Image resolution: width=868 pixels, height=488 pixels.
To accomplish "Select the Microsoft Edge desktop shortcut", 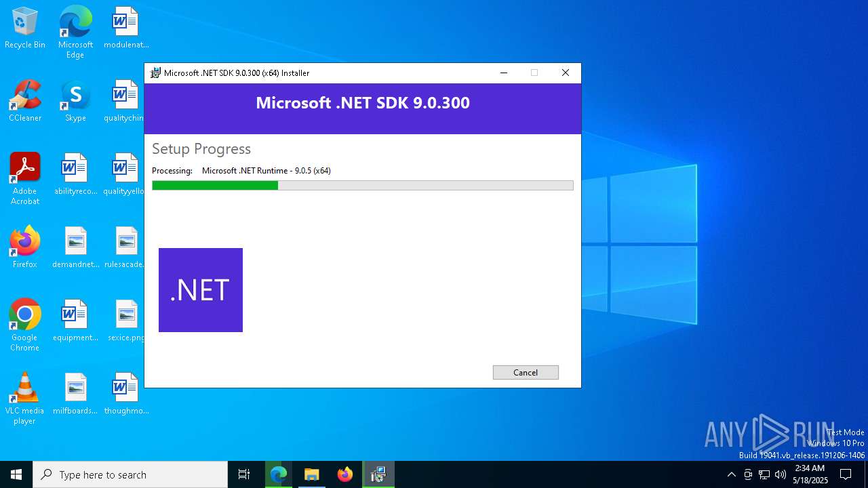I will [x=75, y=32].
